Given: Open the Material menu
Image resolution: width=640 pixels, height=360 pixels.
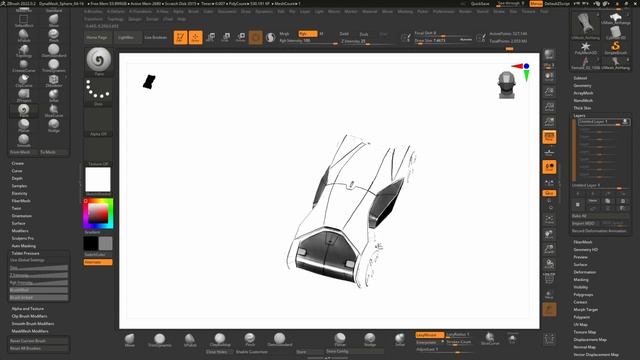Looking at the screenshot, I should [369, 11].
